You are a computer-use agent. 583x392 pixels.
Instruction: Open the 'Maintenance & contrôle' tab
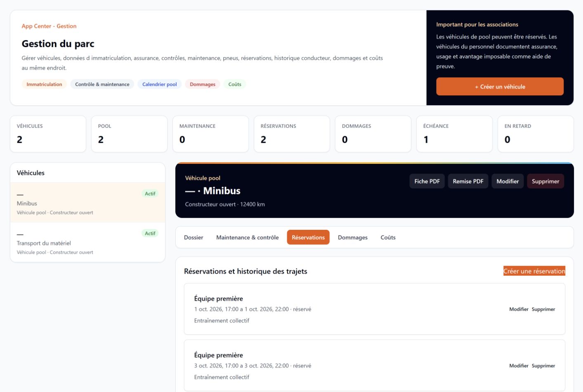(x=248, y=237)
